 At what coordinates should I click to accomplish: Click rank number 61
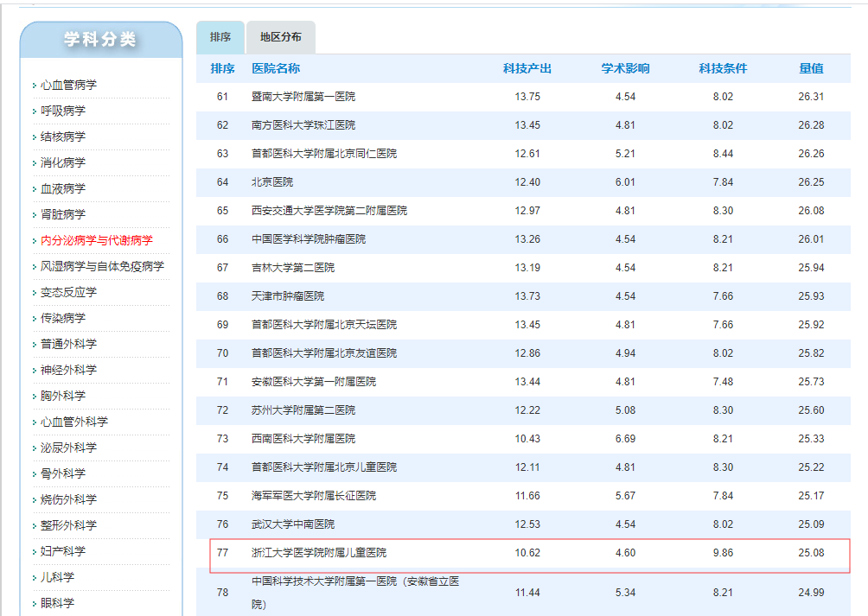[x=222, y=97]
